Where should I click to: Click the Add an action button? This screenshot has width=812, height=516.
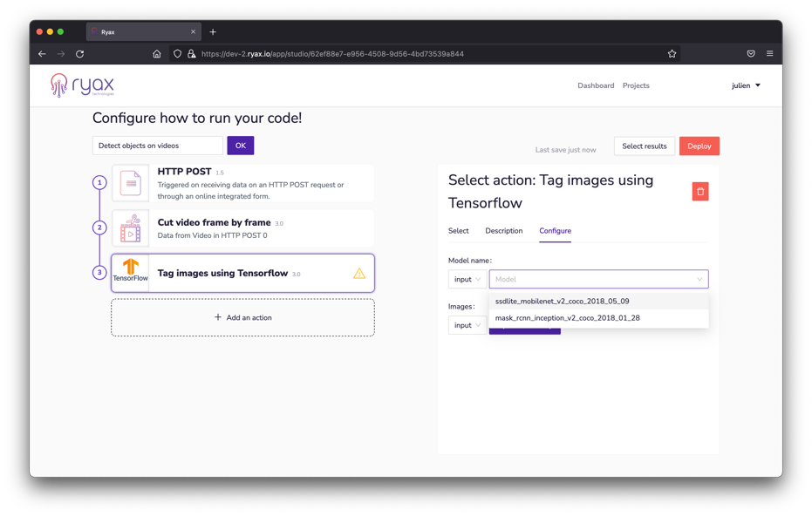tap(242, 318)
